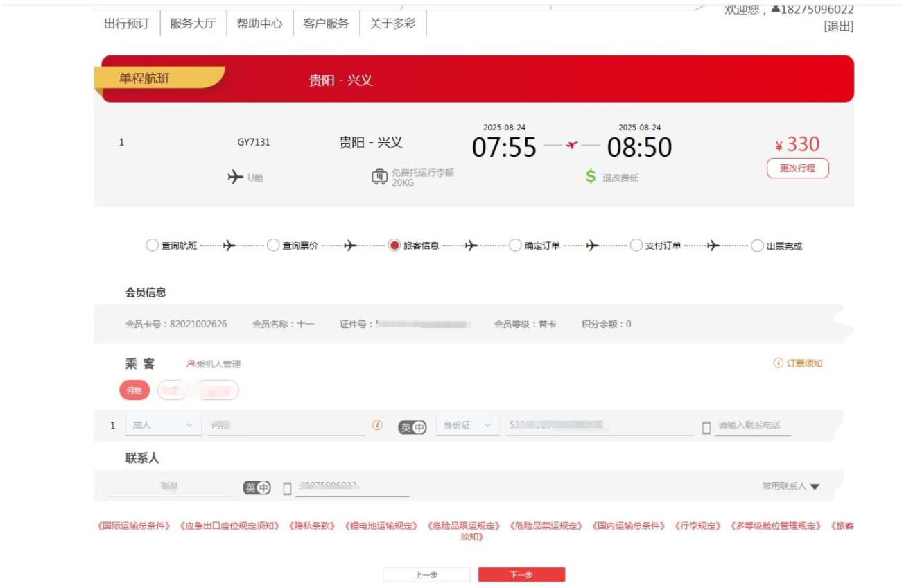
Task: Open 乘机人管理 passenger management
Action: (214, 364)
